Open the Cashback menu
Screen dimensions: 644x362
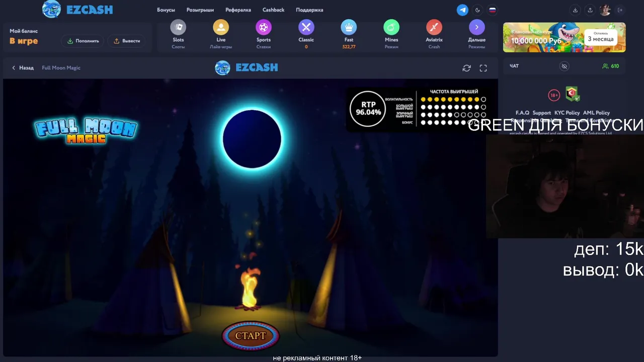273,10
